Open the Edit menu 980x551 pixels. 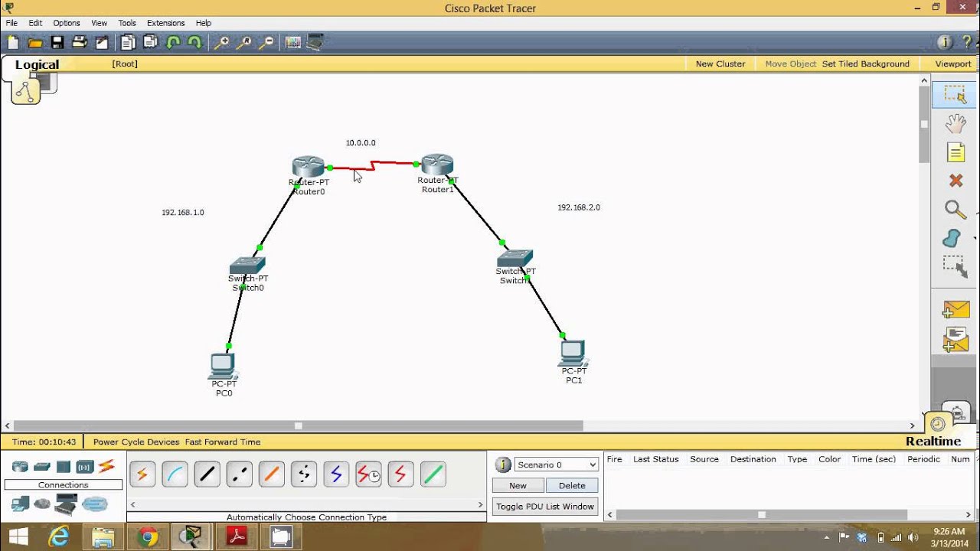[35, 23]
